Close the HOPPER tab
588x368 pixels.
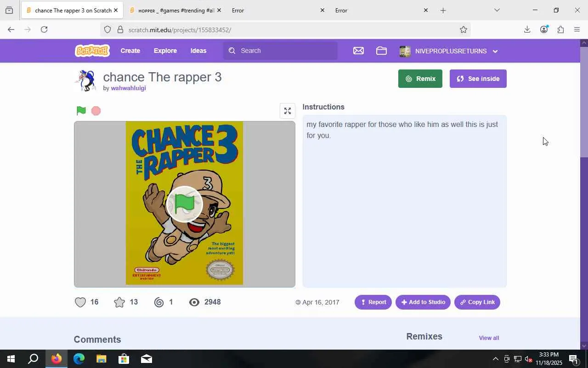pyautogui.click(x=219, y=10)
